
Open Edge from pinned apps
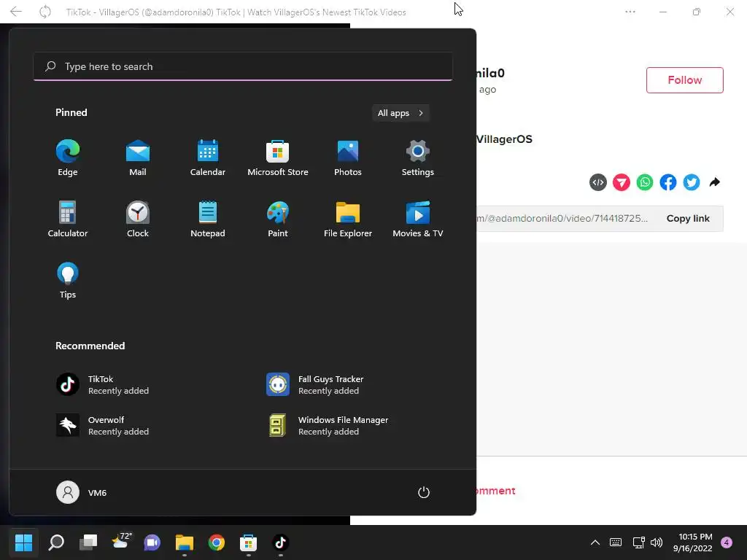point(68,158)
